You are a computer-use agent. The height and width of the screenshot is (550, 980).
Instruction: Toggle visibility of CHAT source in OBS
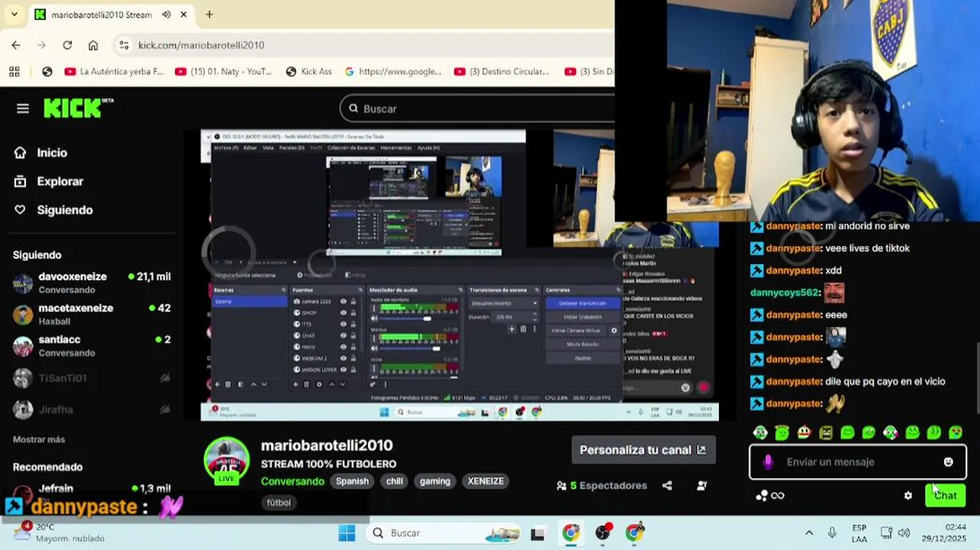[x=343, y=335]
